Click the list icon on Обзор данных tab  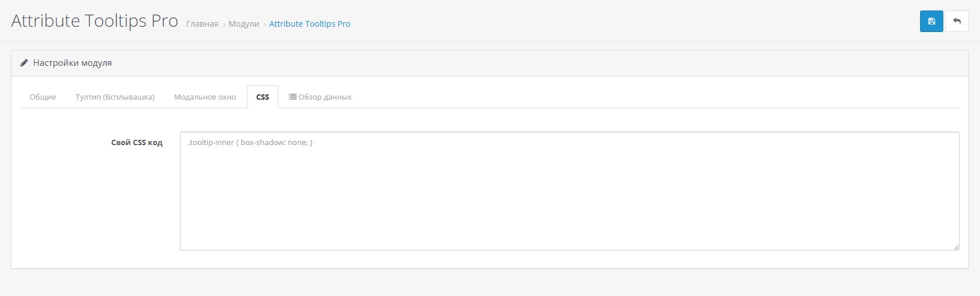coord(292,97)
